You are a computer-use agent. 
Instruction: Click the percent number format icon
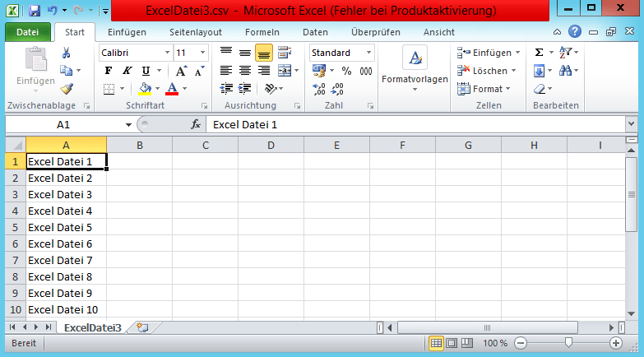(346, 71)
